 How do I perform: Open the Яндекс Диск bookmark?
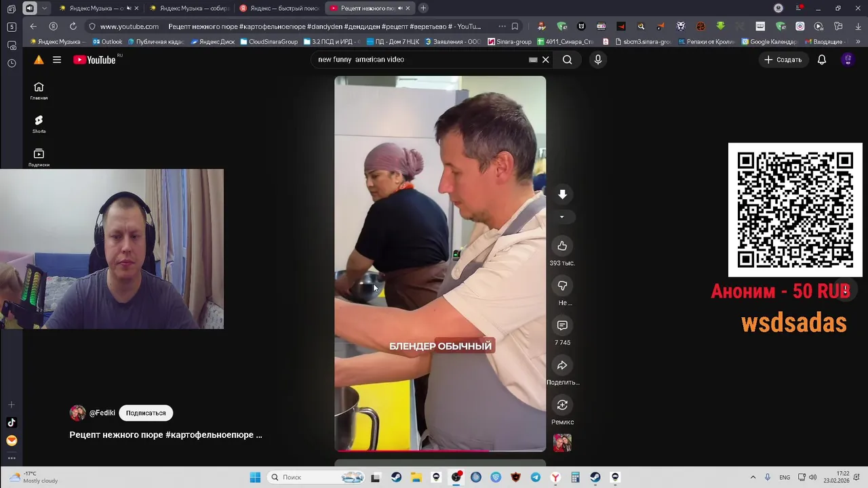(x=213, y=42)
